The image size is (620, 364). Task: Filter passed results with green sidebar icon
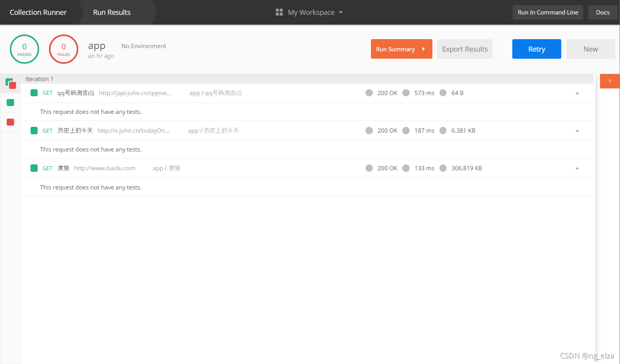pos(11,103)
